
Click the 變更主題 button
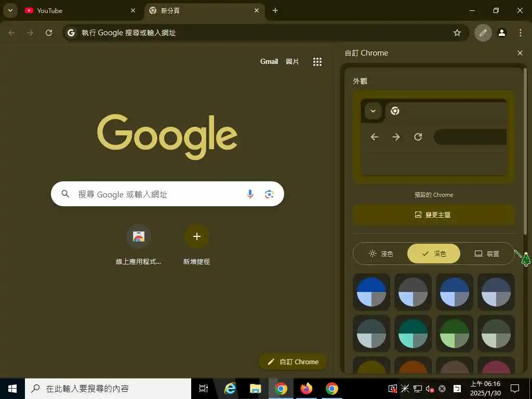434,215
